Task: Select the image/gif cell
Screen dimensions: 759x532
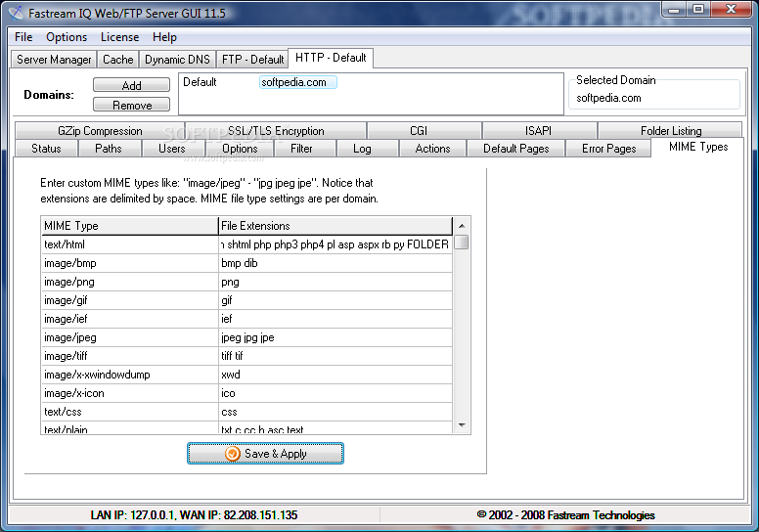Action: tap(130, 300)
